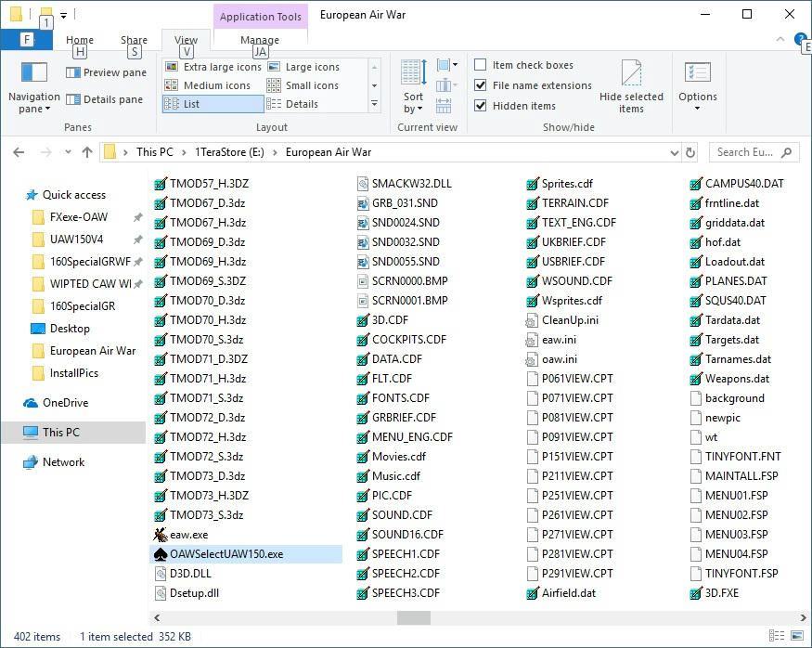Toggle the Details pane
812x648 pixels.
104,99
